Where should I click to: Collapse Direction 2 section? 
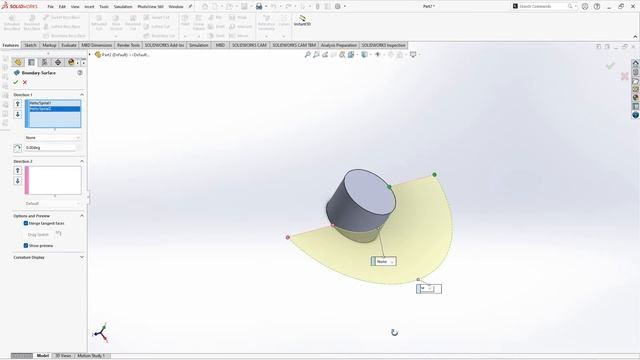82,162
